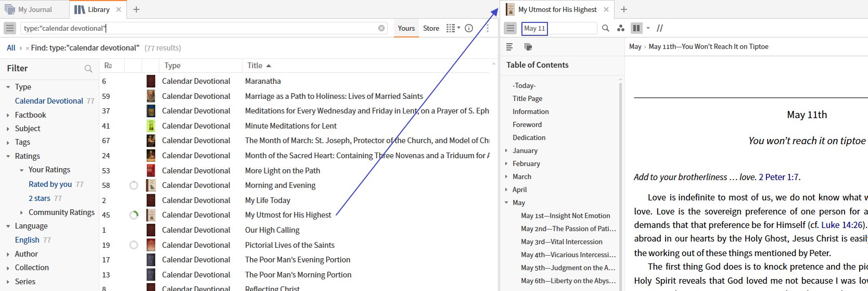
Task: Select the Calendar Devotional filter
Action: pyautogui.click(x=49, y=101)
